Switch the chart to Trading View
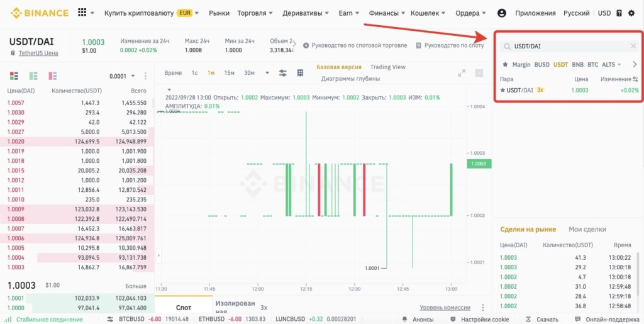This screenshot has height=324, width=644. point(387,67)
